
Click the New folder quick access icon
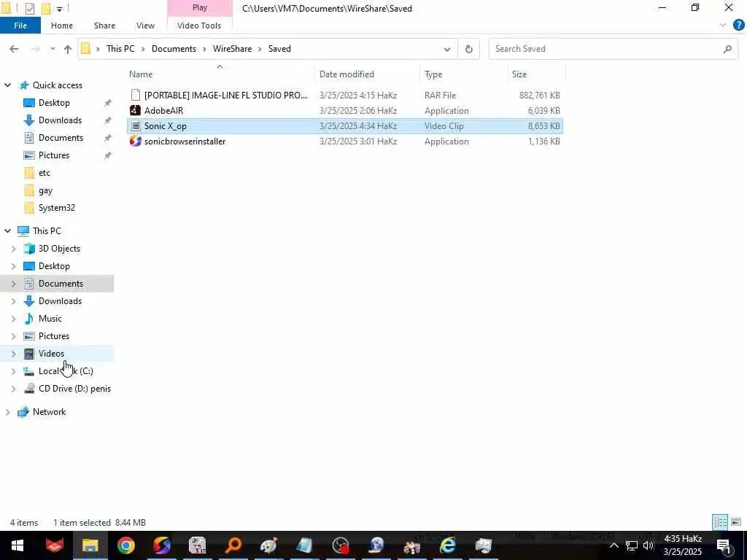click(x=46, y=9)
